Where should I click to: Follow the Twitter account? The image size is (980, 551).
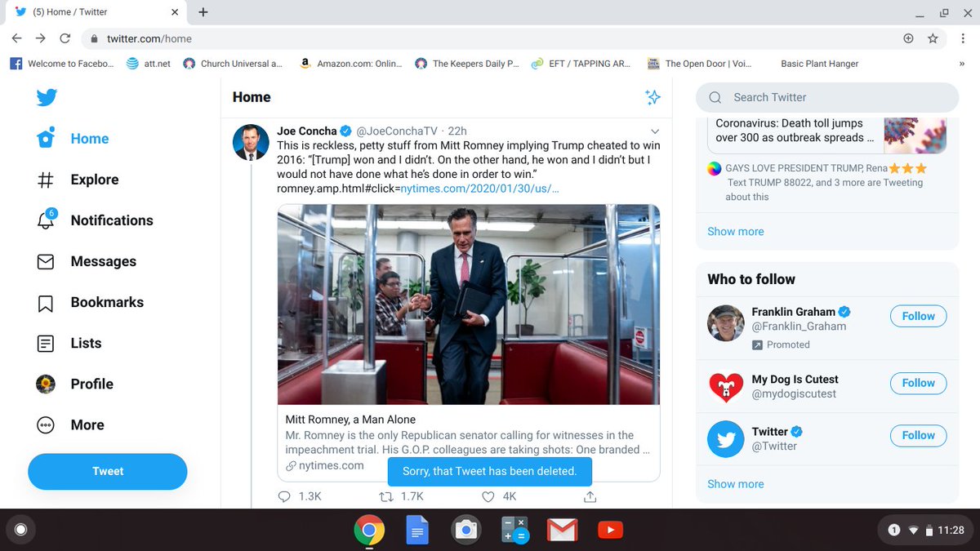point(918,435)
